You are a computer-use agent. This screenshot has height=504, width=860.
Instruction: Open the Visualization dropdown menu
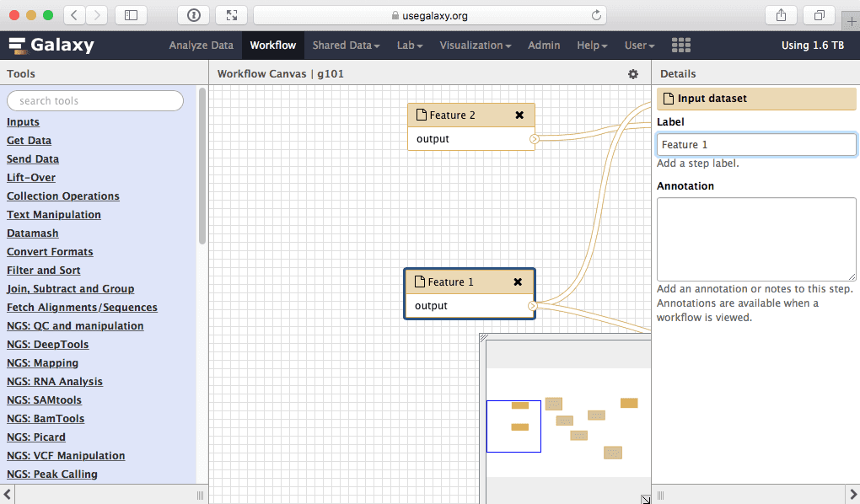(476, 46)
